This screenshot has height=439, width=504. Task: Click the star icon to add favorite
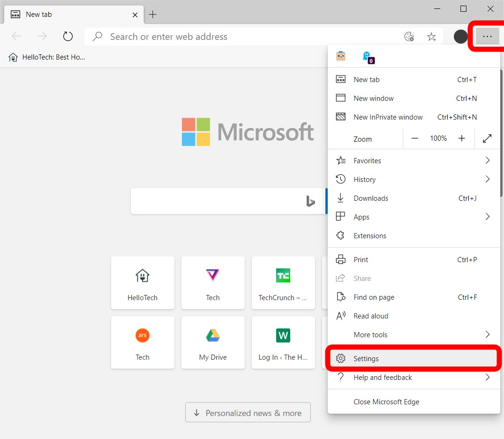tap(431, 37)
